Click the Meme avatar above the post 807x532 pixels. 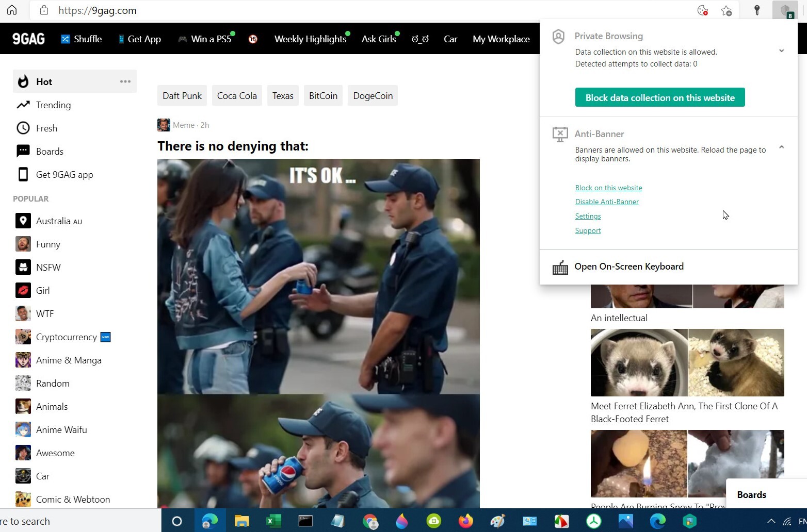point(164,125)
